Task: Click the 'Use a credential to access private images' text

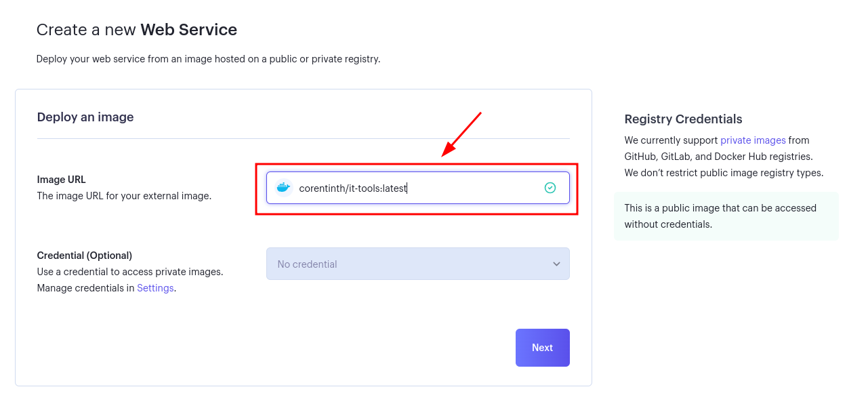Action: (130, 272)
